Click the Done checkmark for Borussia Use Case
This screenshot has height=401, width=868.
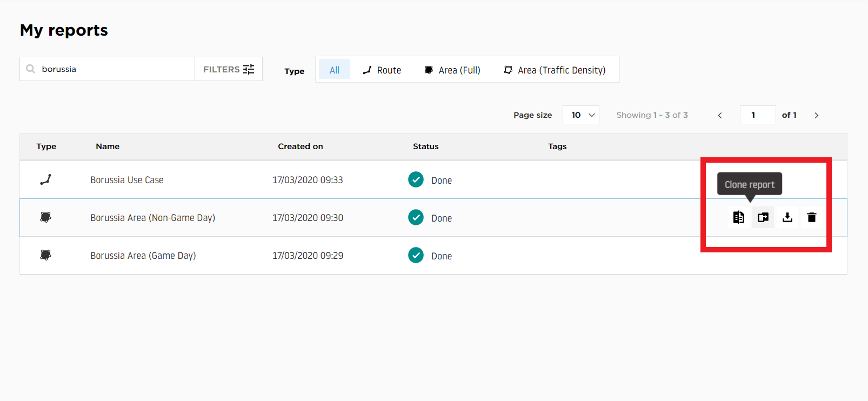pyautogui.click(x=416, y=179)
